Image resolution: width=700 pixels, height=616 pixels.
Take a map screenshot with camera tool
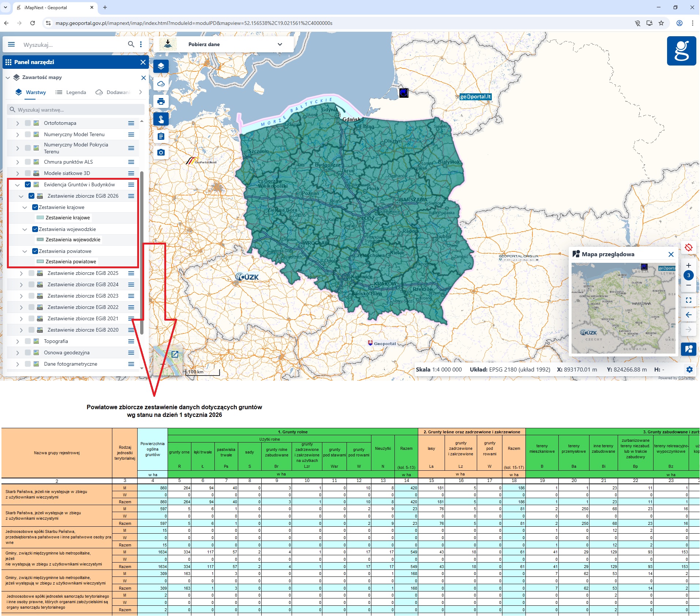[x=161, y=152]
